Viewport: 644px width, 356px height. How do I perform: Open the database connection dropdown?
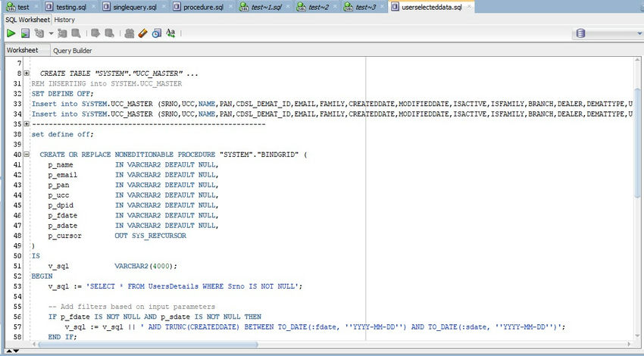pyautogui.click(x=640, y=33)
